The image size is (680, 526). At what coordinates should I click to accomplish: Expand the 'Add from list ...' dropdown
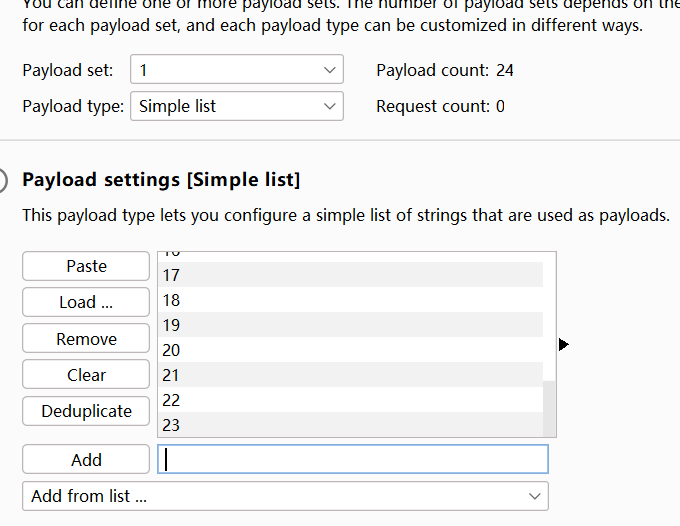(285, 496)
